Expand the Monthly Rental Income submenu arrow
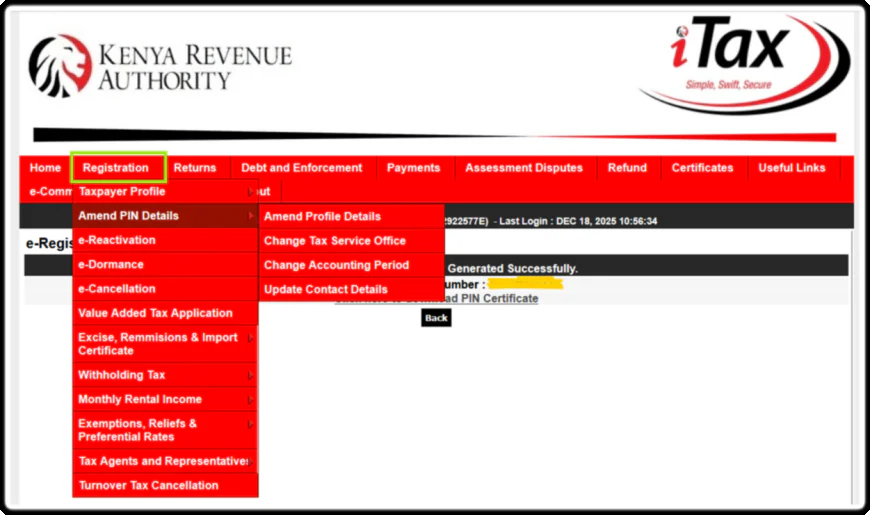Image resolution: width=870 pixels, height=515 pixels. coord(250,400)
